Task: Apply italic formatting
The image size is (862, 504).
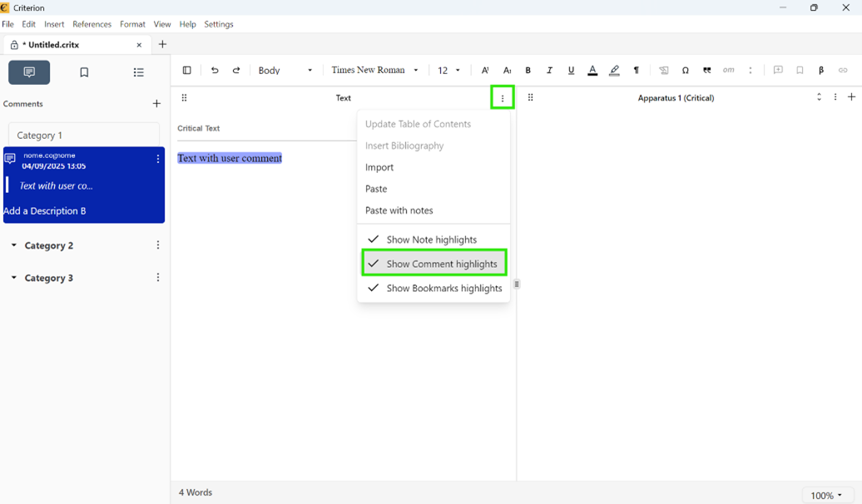Action: tap(549, 71)
